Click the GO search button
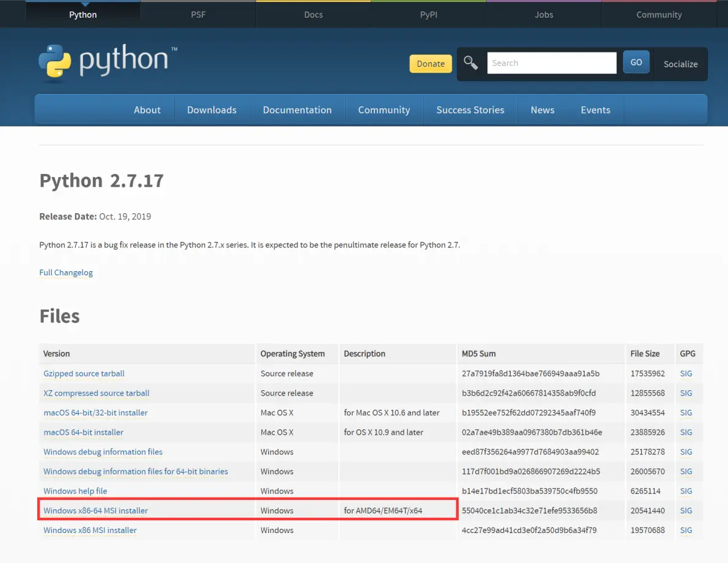 (636, 62)
